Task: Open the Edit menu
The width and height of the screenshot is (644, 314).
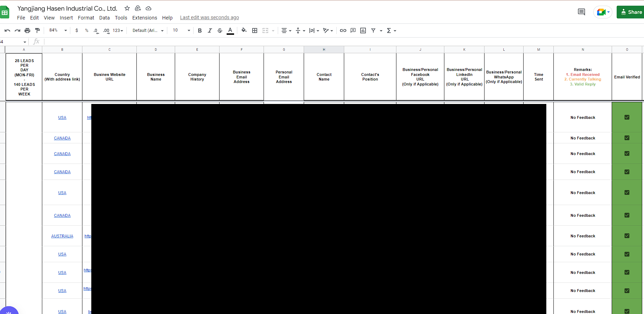Action: point(34,18)
